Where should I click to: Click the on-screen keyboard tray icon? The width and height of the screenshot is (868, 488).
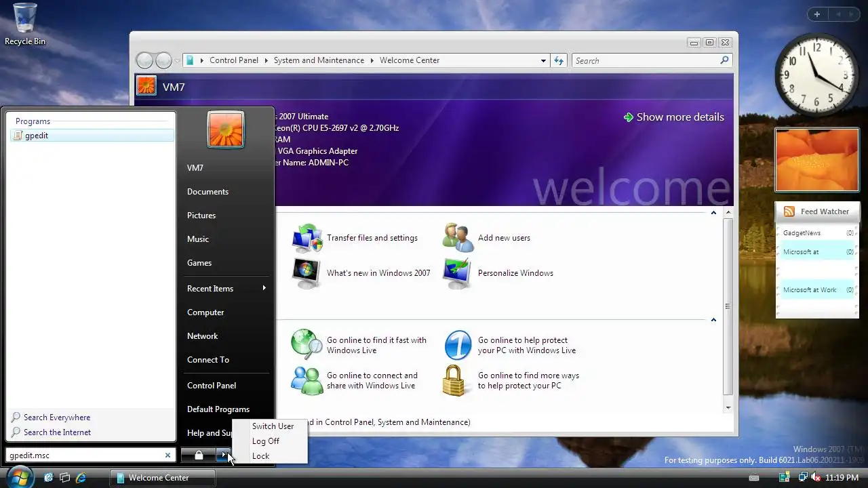[x=754, y=478]
